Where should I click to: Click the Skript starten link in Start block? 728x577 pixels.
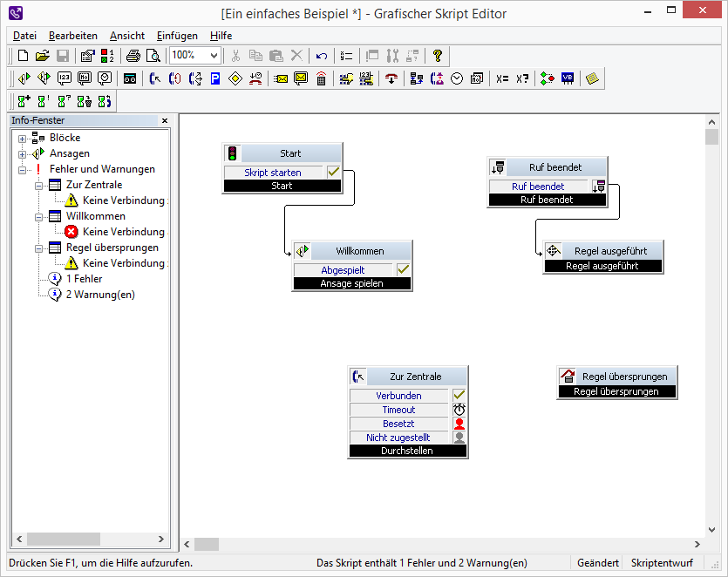click(x=273, y=173)
